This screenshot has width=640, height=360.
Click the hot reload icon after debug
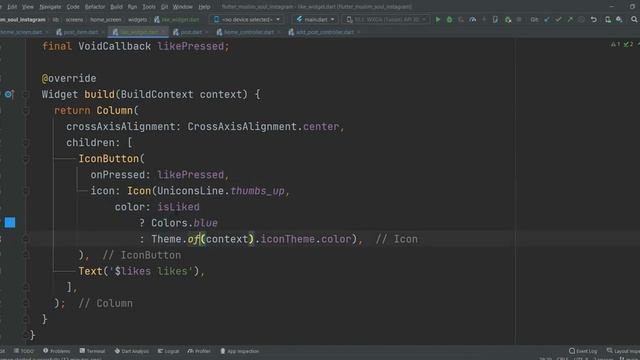tap(461, 19)
